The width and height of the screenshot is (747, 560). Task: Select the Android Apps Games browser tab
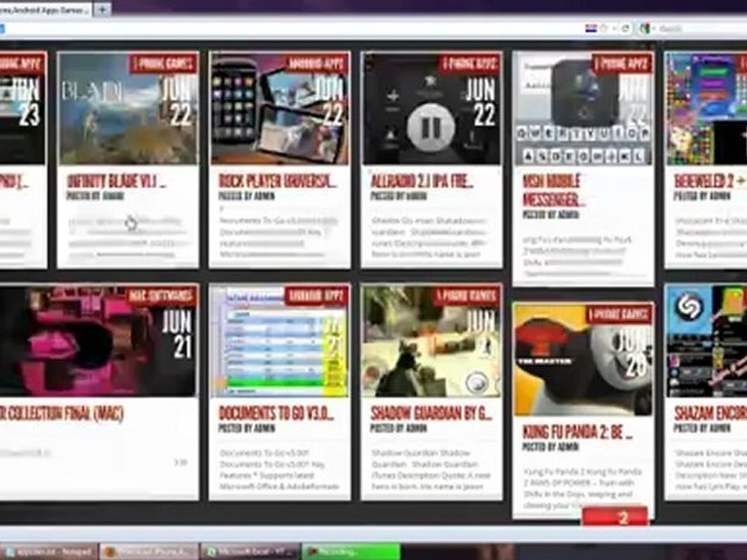coord(45,9)
